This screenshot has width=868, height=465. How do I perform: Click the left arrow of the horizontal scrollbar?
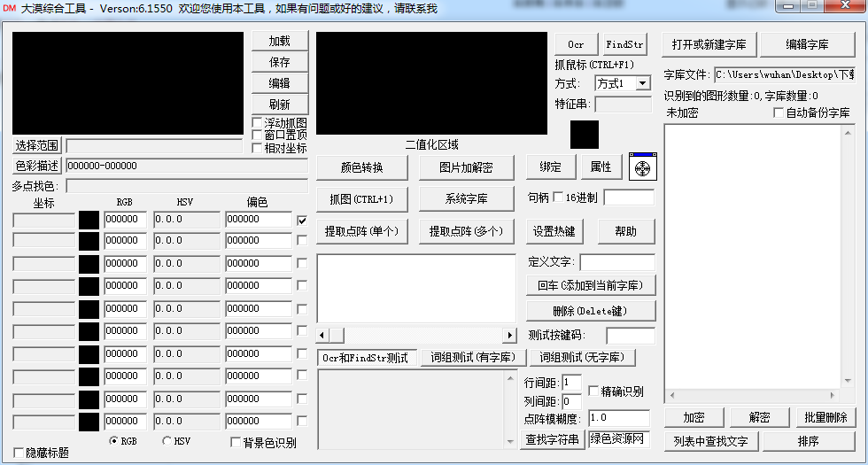click(x=323, y=335)
